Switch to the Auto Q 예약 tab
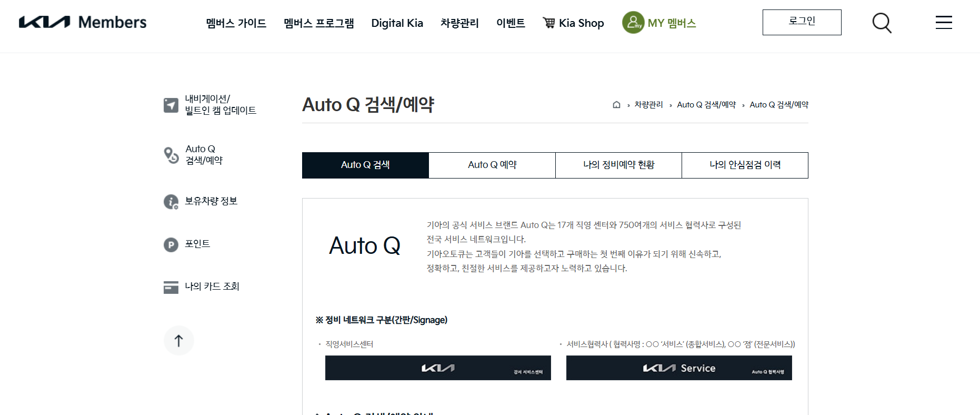 tap(492, 165)
